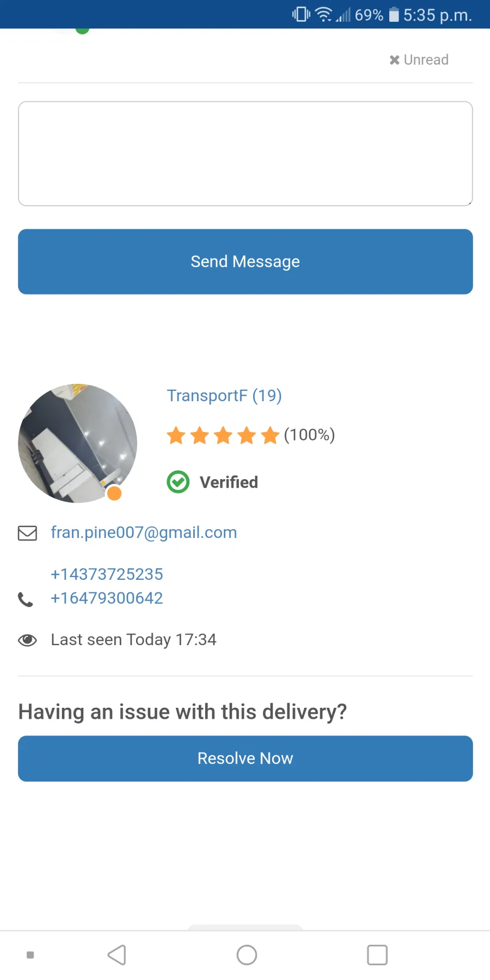Call the number +14373725235
Screen dimensions: 490x980
[107, 574]
